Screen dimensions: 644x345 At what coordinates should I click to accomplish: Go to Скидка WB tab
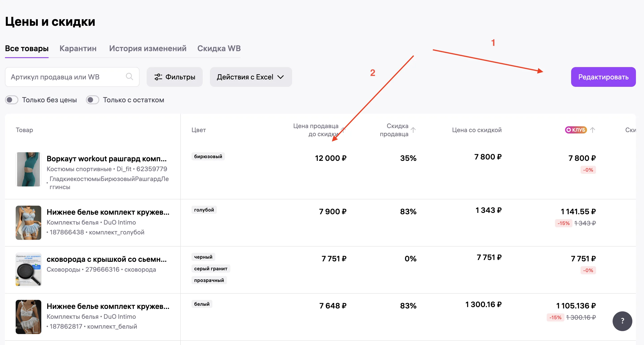(219, 48)
